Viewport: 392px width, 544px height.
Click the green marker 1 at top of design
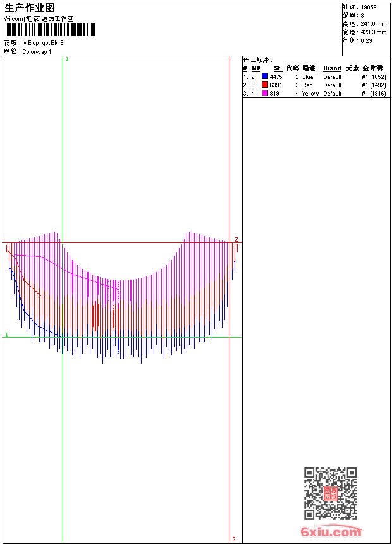coord(67,59)
